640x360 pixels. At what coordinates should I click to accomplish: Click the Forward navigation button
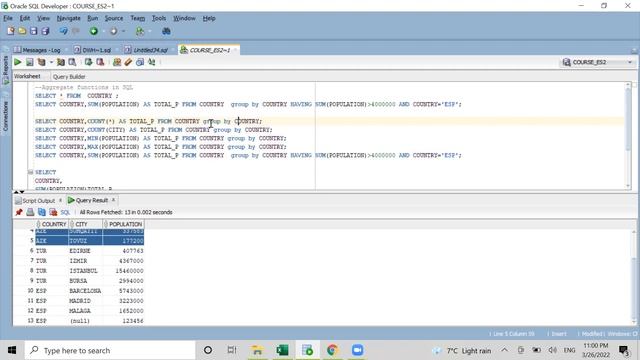pos(113,31)
